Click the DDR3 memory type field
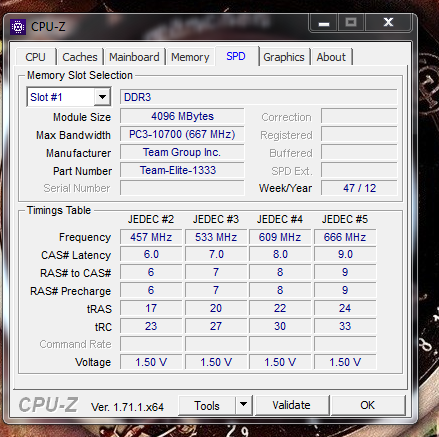Screen dimensions: 439x437 pyautogui.click(x=258, y=97)
